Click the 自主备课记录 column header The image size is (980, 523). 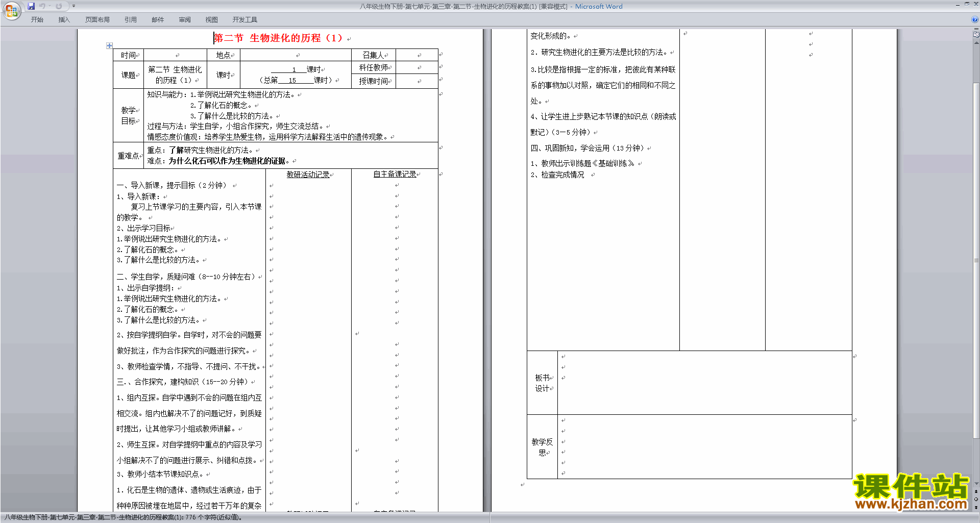coord(395,175)
